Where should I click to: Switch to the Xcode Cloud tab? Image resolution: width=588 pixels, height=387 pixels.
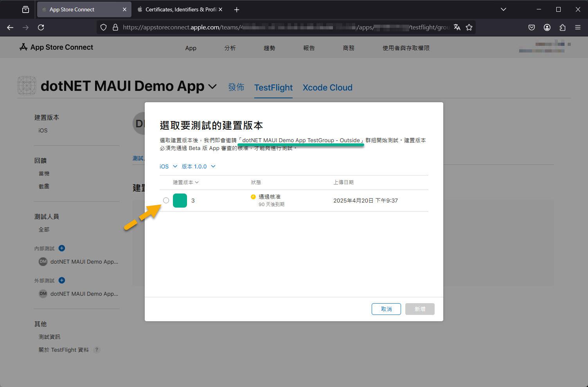click(x=327, y=87)
